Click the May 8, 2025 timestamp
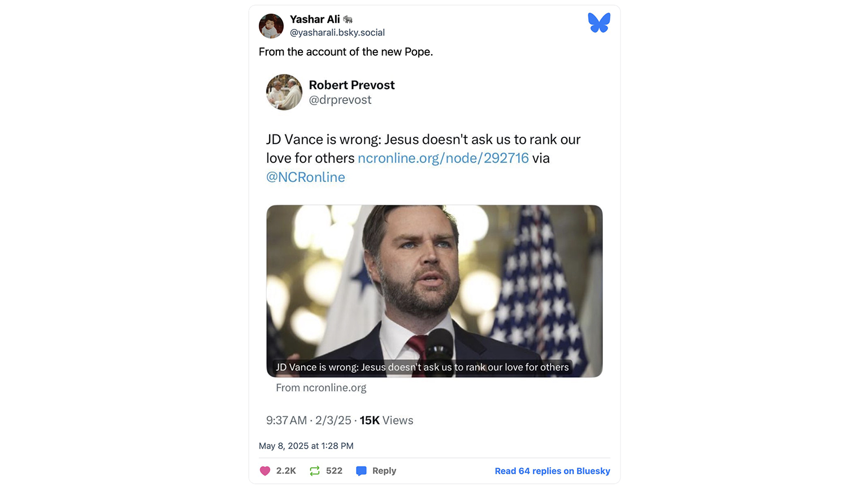 [x=306, y=446]
